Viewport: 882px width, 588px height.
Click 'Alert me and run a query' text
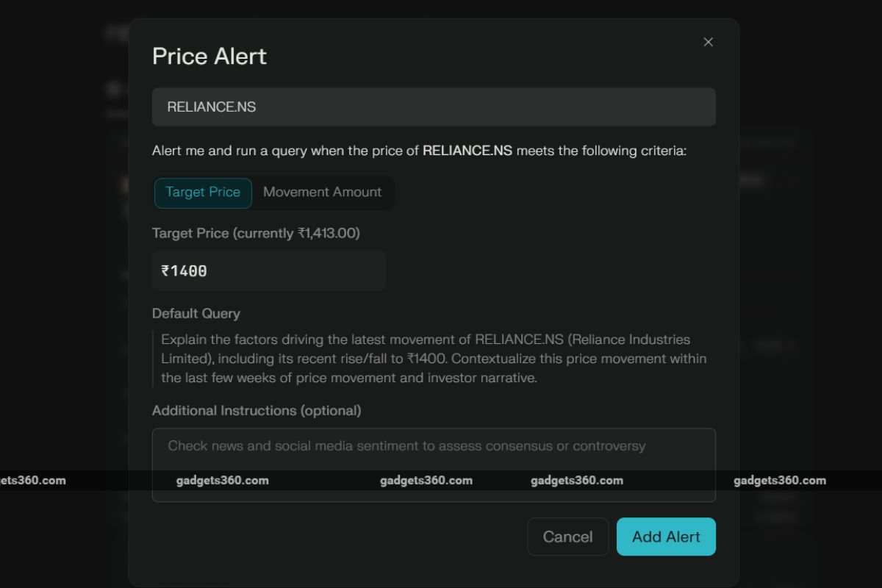coord(229,151)
